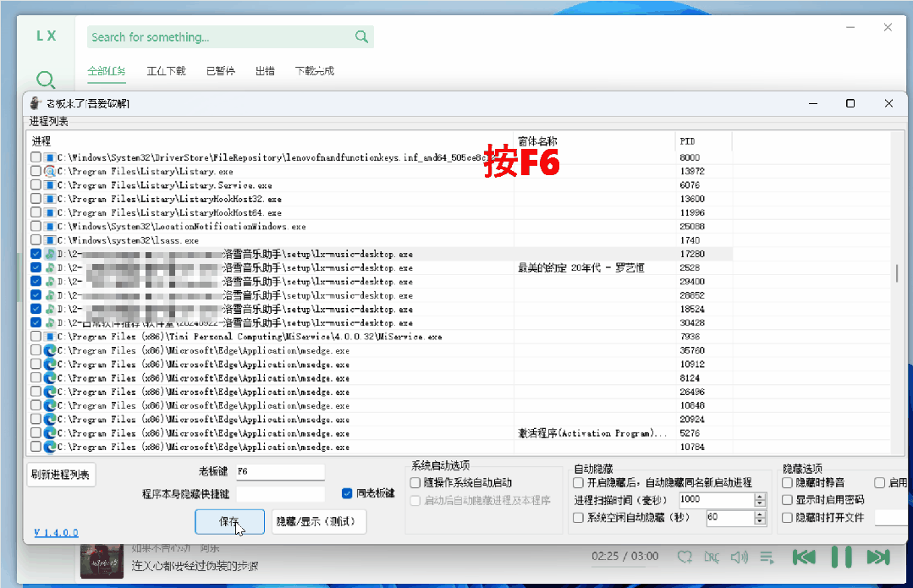Image resolution: width=913 pixels, height=588 pixels.
Task: Click the exe icon of LocationNotificationWindows.exe row
Action: click(50, 227)
